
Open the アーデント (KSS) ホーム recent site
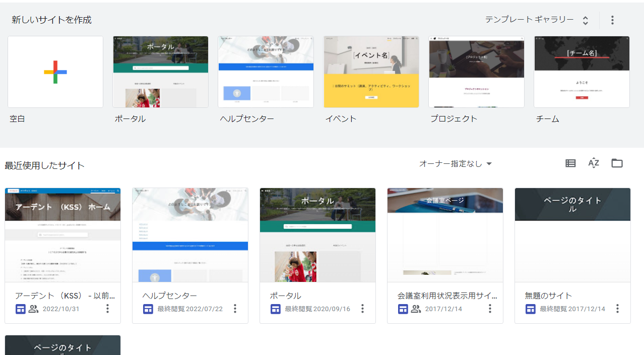pyautogui.click(x=62, y=235)
